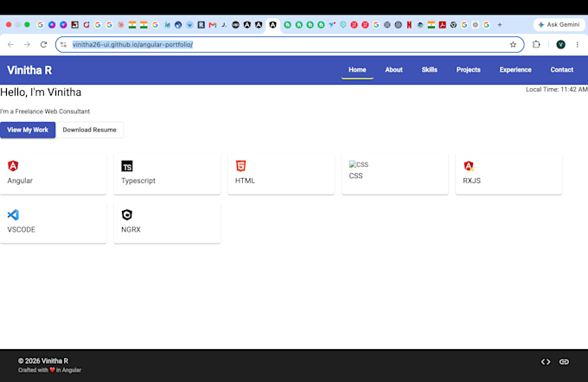Click the address bar URL field

pyautogui.click(x=289, y=45)
